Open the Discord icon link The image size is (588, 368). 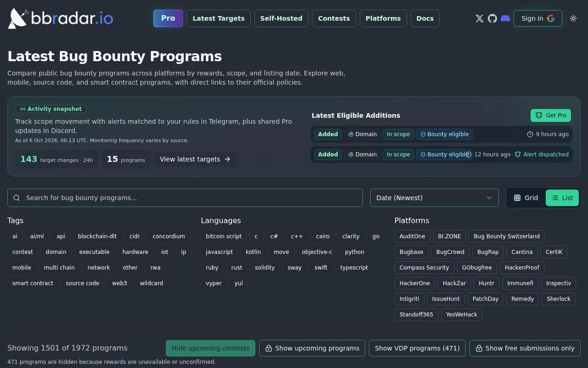505,18
